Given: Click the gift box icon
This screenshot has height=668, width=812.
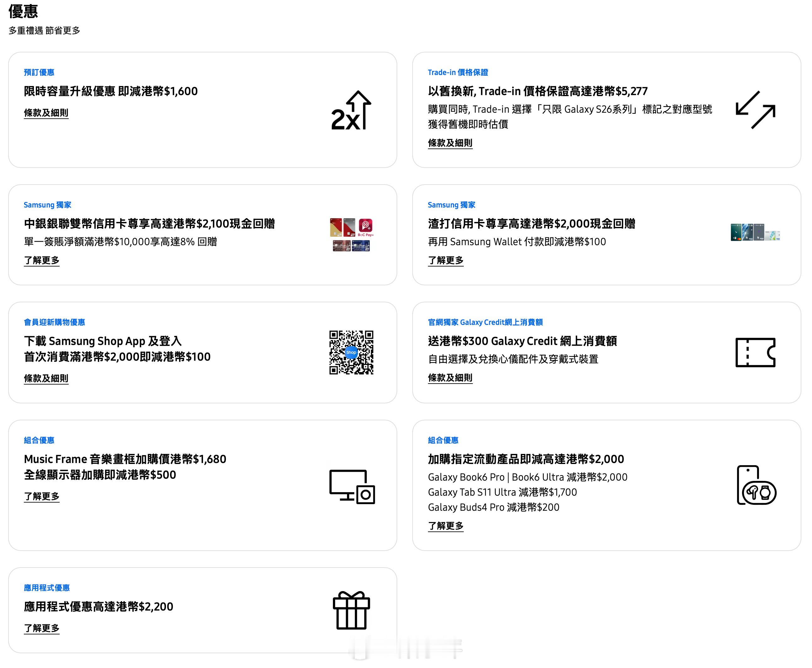Looking at the screenshot, I should coord(351,610).
